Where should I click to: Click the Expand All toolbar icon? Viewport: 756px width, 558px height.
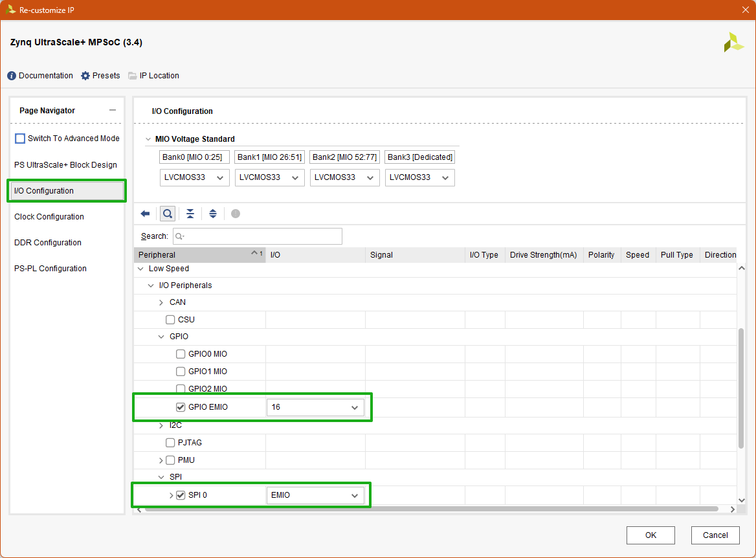(213, 214)
